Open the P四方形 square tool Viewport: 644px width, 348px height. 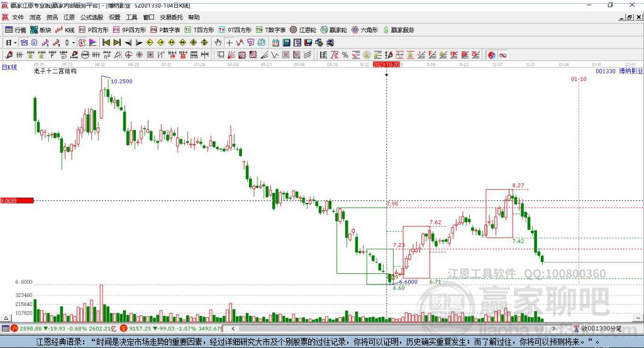(94, 30)
